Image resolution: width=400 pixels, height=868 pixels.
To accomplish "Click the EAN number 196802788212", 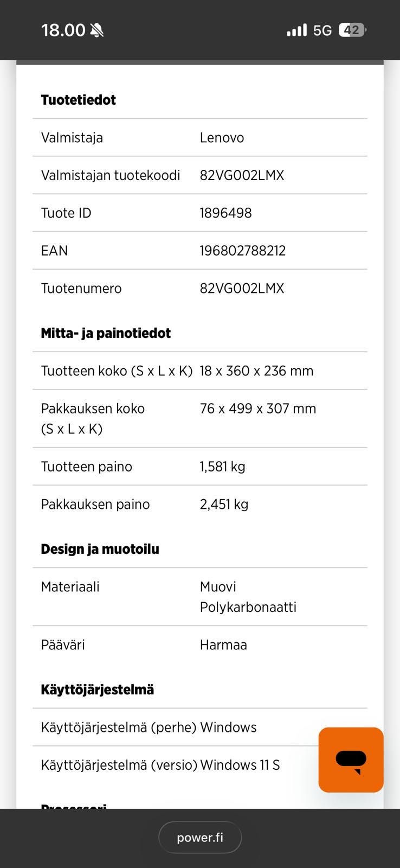I will tap(242, 251).
